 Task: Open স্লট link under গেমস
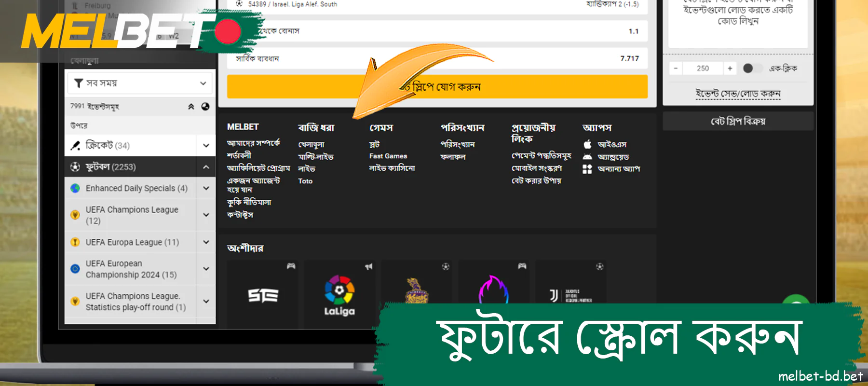(374, 144)
